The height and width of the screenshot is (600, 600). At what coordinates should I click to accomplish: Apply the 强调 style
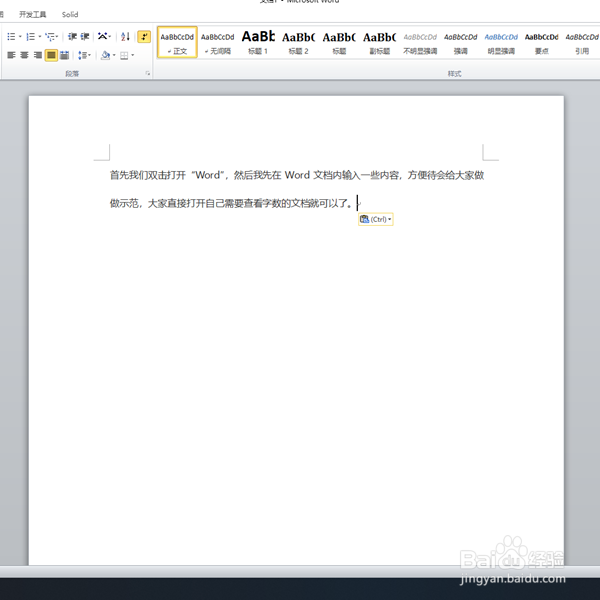pos(461,42)
